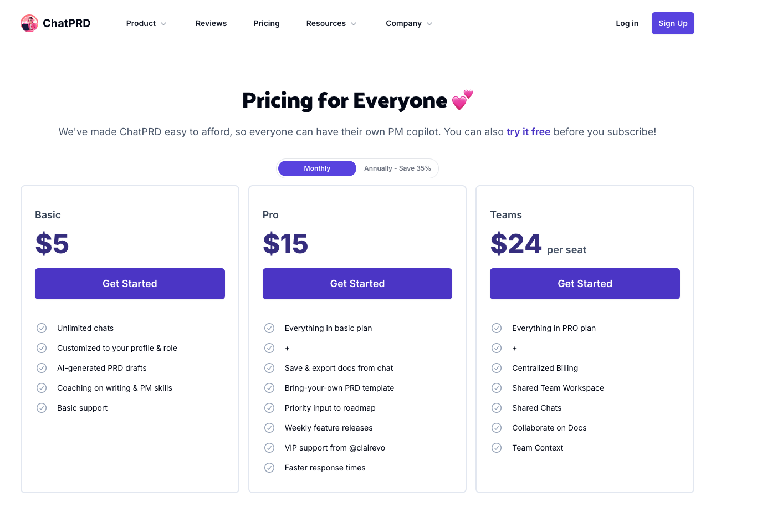Click check icon next to Team Context
The width and height of the screenshot is (762, 532).
(x=497, y=448)
